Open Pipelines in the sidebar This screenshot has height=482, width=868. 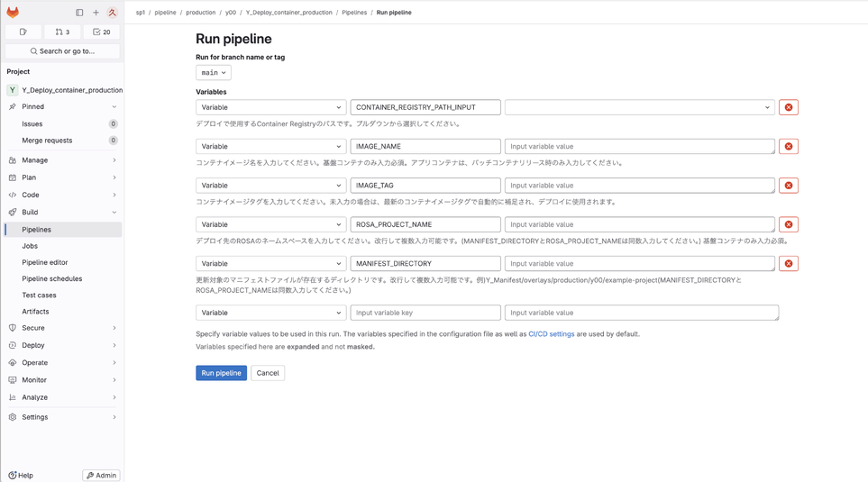coord(63,230)
